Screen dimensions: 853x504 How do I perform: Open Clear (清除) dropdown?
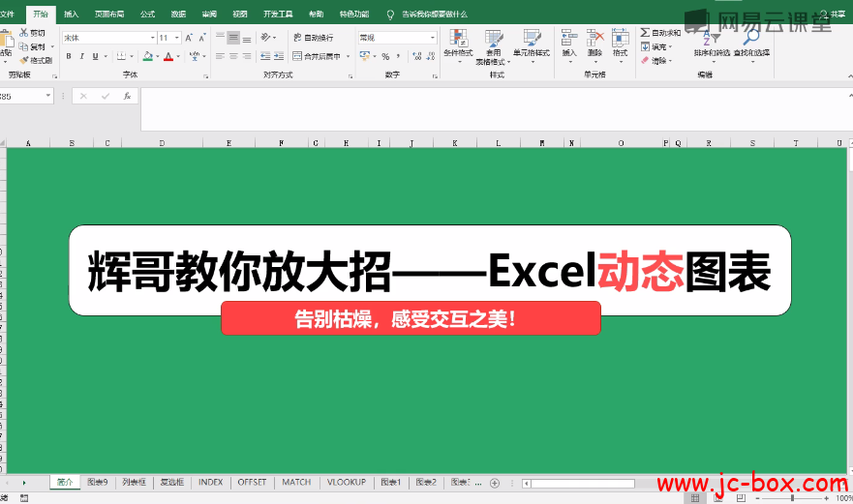(656, 60)
